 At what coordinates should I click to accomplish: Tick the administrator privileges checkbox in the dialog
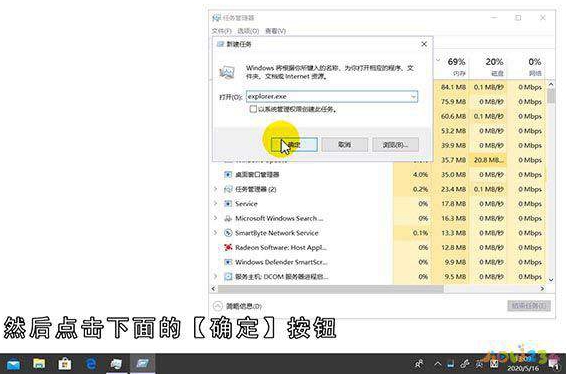(x=253, y=109)
